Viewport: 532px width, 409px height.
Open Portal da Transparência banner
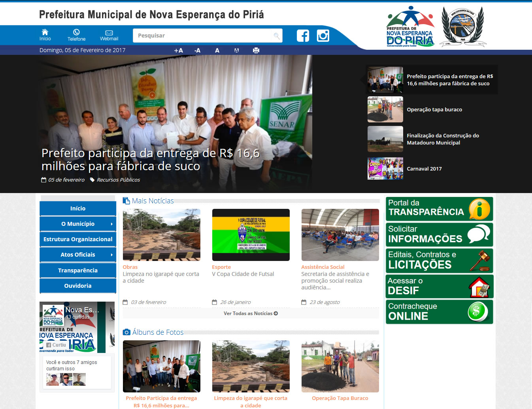pyautogui.click(x=440, y=208)
